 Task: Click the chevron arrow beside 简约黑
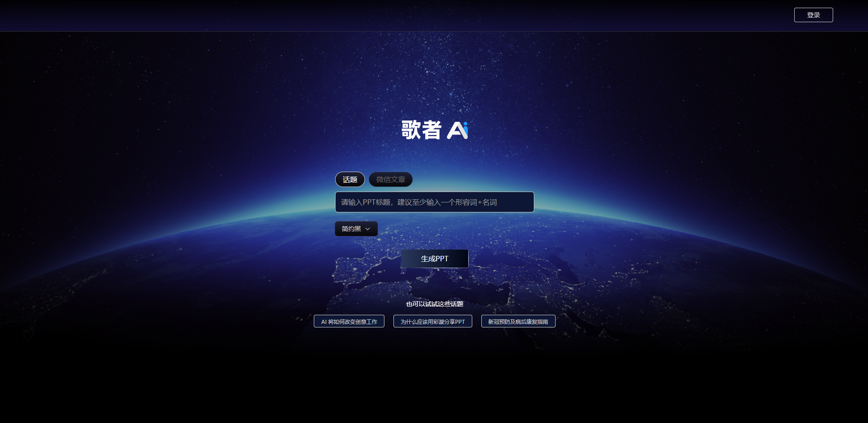click(x=368, y=229)
